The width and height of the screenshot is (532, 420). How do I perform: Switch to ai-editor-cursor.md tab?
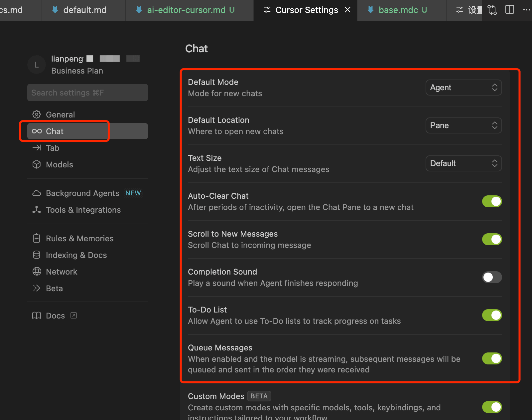pos(190,10)
